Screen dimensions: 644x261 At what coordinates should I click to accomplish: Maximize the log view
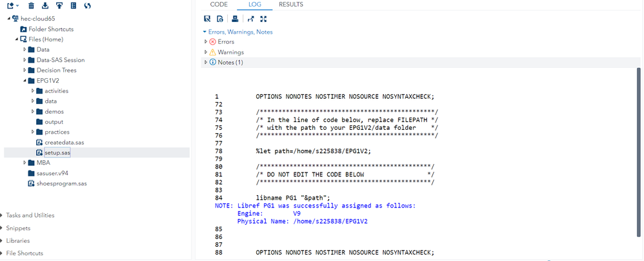(x=263, y=19)
